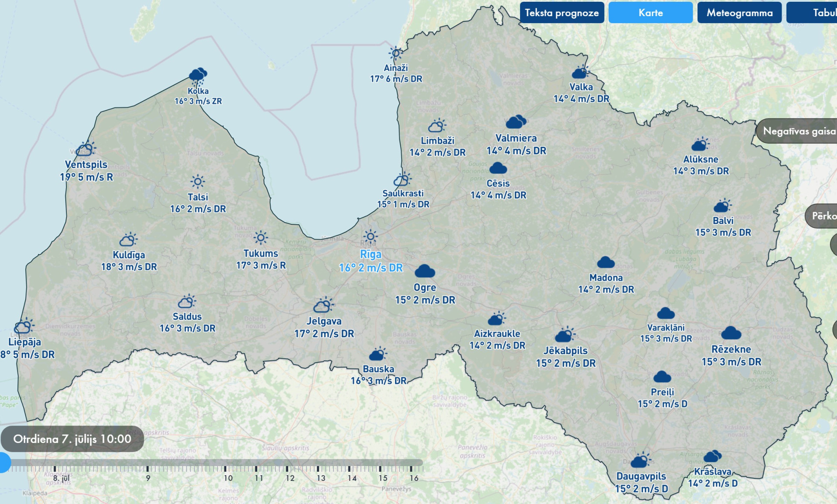Click the Rīga city label
Screen dimensions: 837x504
[371, 254]
